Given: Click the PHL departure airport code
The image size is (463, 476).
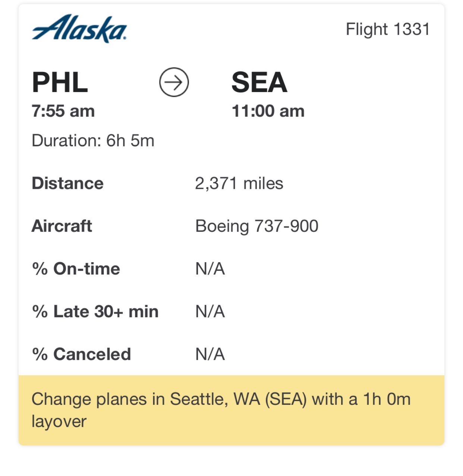Looking at the screenshot, I should coord(60,82).
